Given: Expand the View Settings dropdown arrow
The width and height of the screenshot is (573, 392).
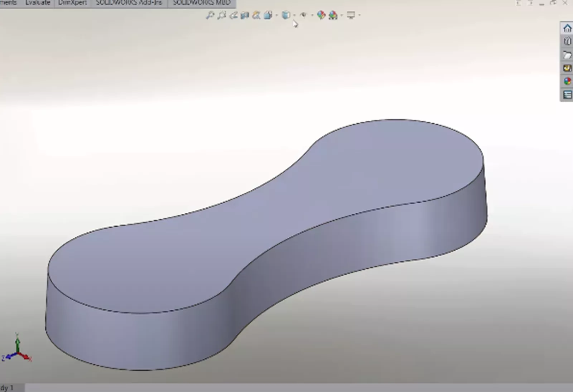Looking at the screenshot, I should click(359, 15).
